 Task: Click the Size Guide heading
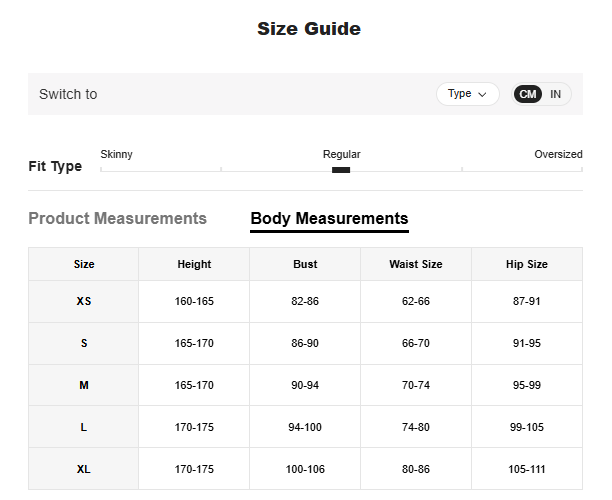(309, 29)
